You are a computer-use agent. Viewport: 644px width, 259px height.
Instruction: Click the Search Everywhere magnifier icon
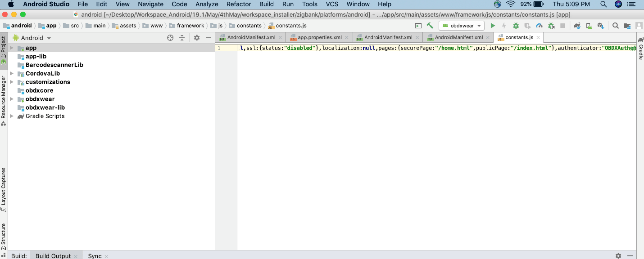[615, 26]
